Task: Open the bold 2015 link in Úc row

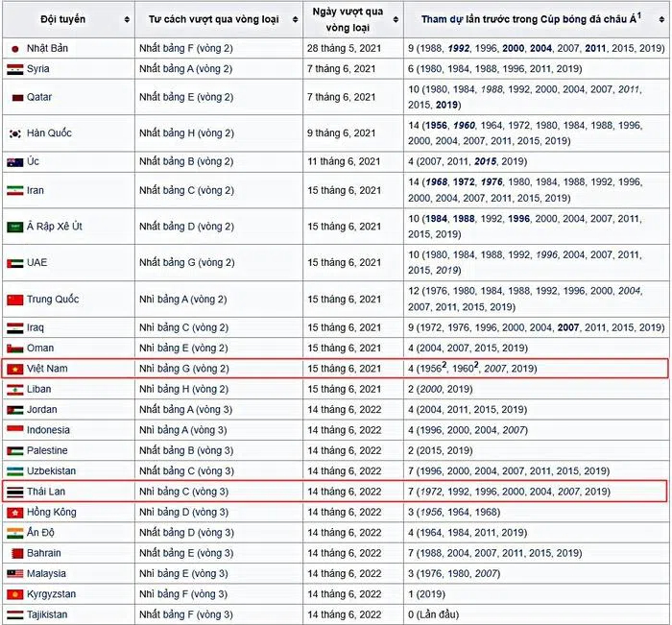Action: [x=485, y=161]
